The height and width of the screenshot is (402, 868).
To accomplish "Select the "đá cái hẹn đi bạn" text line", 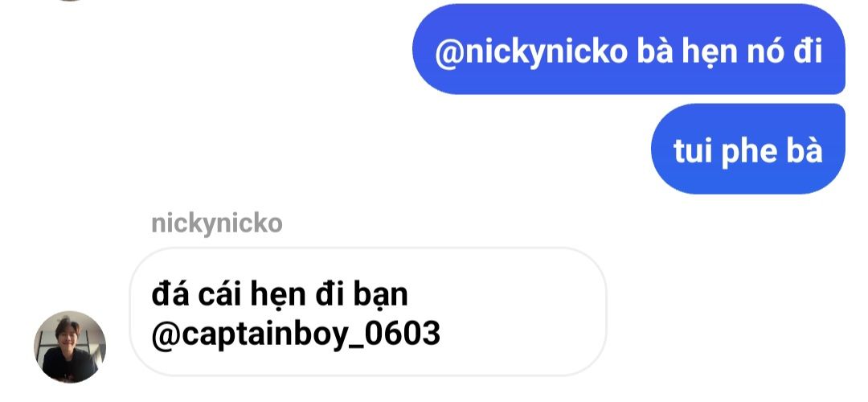I will click(280, 295).
